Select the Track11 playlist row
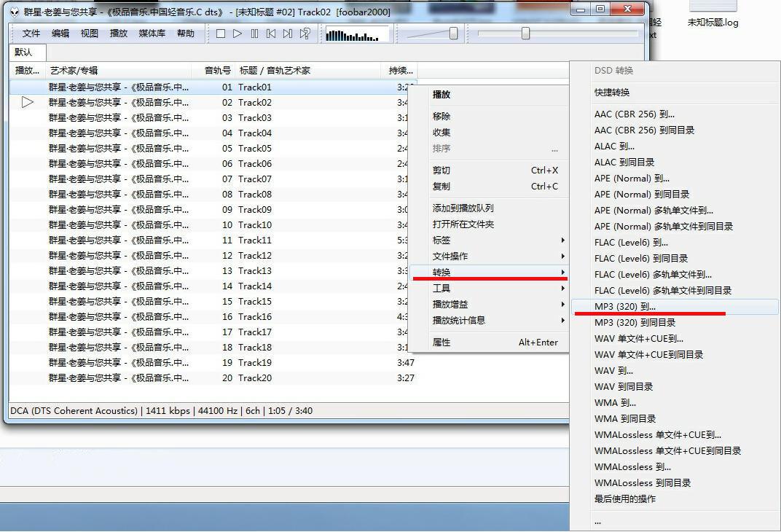 213,240
